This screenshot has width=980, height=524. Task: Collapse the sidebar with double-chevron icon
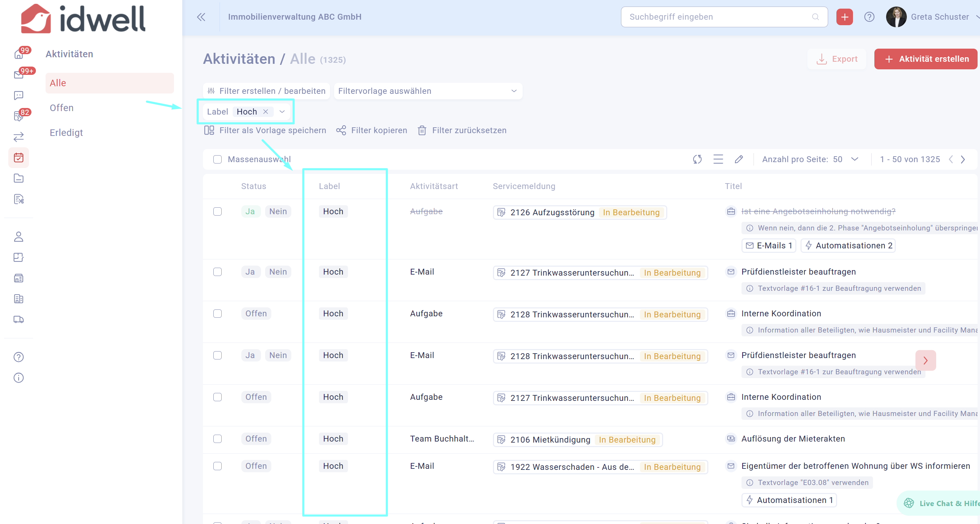point(201,17)
